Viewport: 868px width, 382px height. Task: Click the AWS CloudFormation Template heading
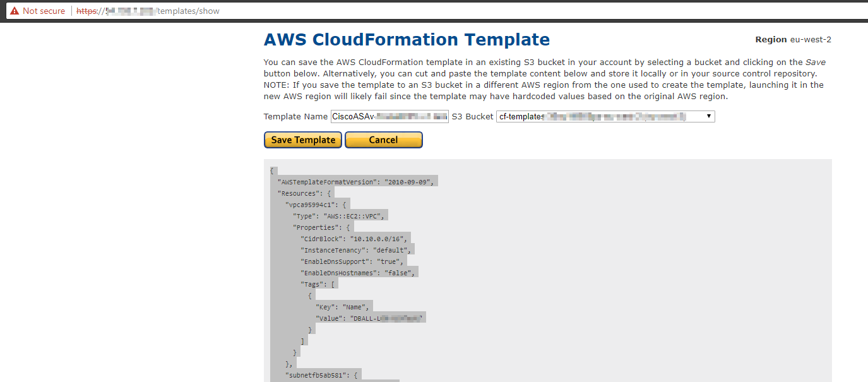pos(407,40)
